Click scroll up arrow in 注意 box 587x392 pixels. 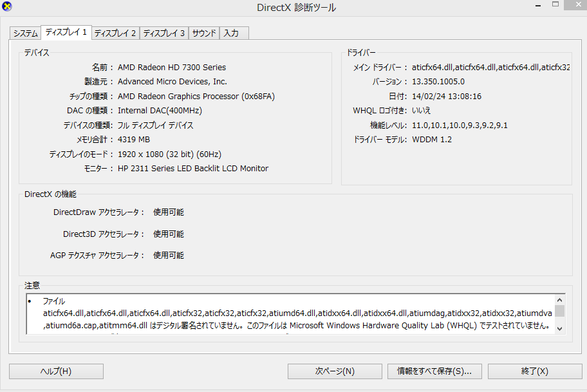coord(560,300)
